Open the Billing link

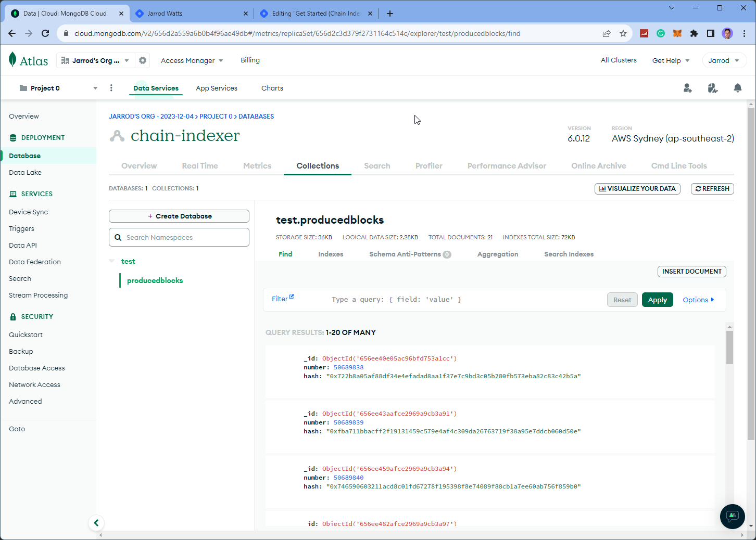[250, 60]
